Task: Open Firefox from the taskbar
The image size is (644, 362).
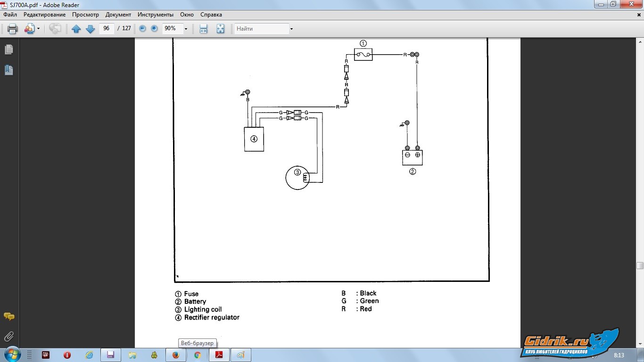Action: [x=176, y=355]
